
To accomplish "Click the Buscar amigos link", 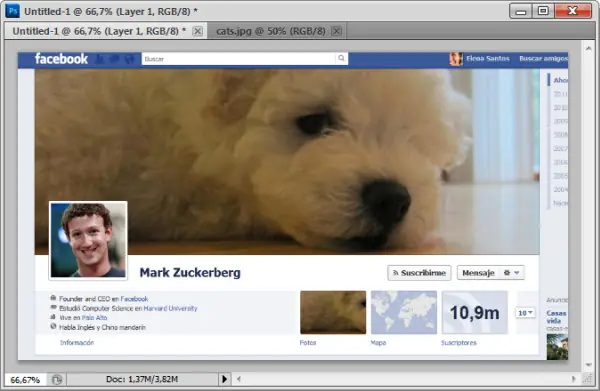I will click(x=543, y=59).
